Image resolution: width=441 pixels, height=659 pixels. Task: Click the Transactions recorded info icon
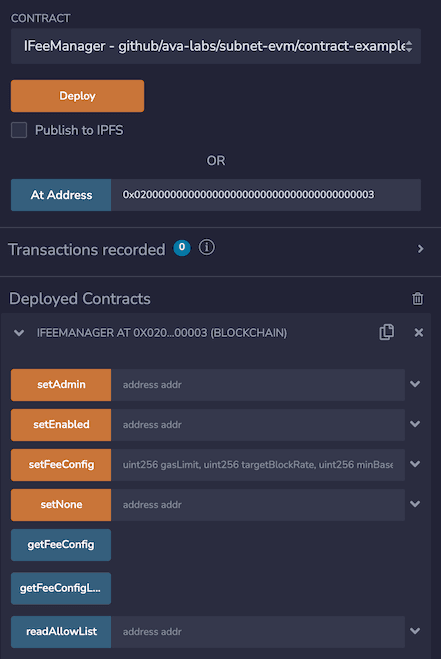(206, 248)
